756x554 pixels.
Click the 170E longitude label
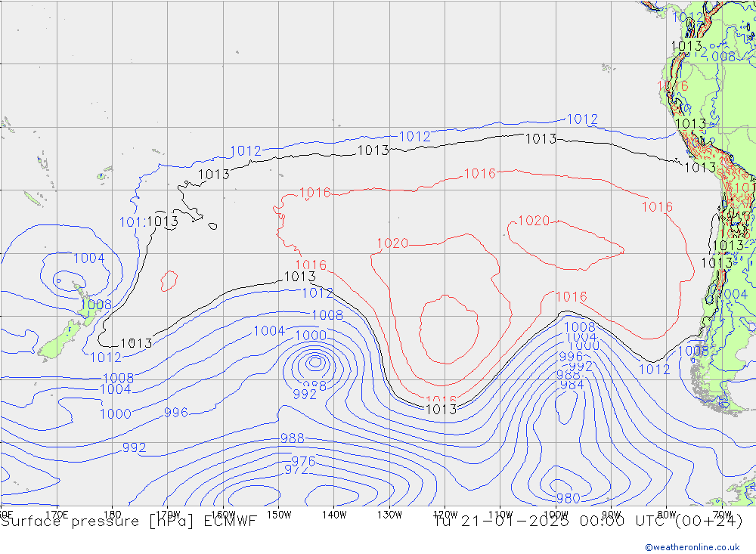pos(57,514)
